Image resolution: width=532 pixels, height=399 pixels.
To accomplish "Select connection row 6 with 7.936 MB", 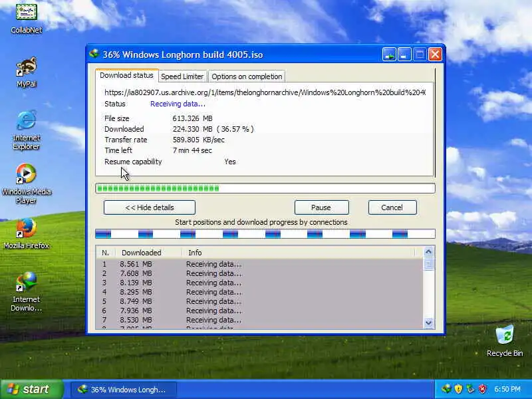I will 259,311.
